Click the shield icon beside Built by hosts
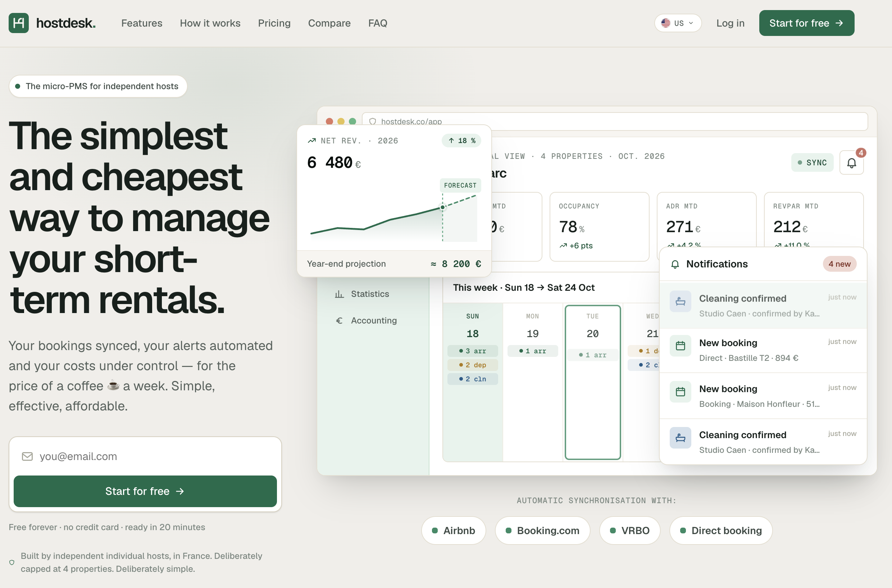892x588 pixels. 12,562
